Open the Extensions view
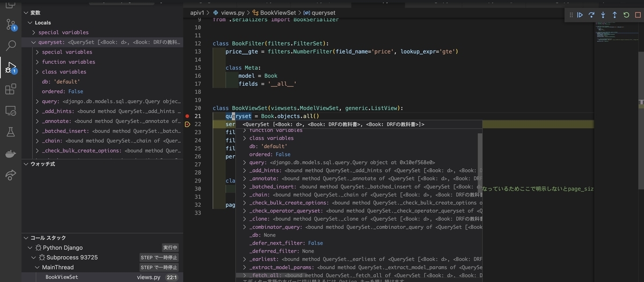This screenshot has width=644, height=282. coord(11,89)
